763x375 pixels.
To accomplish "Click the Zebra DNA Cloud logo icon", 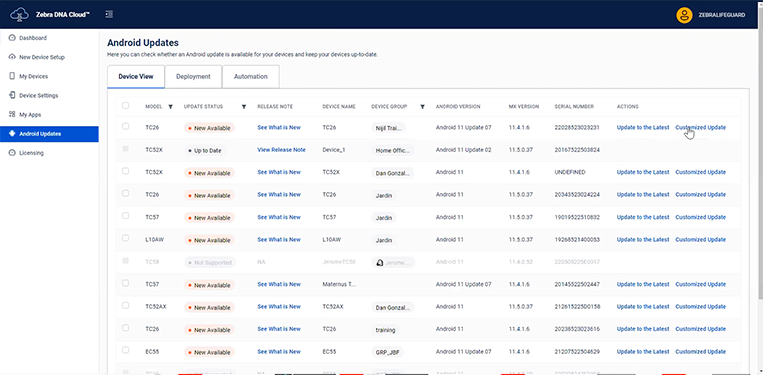I will tap(19, 15).
